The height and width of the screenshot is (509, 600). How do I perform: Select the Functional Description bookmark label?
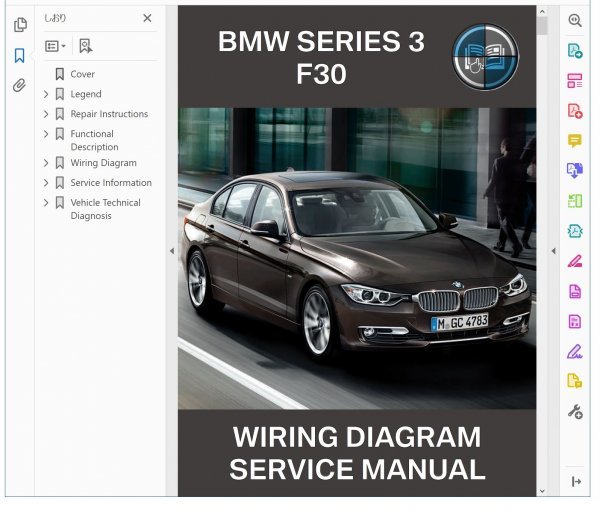coord(94,140)
